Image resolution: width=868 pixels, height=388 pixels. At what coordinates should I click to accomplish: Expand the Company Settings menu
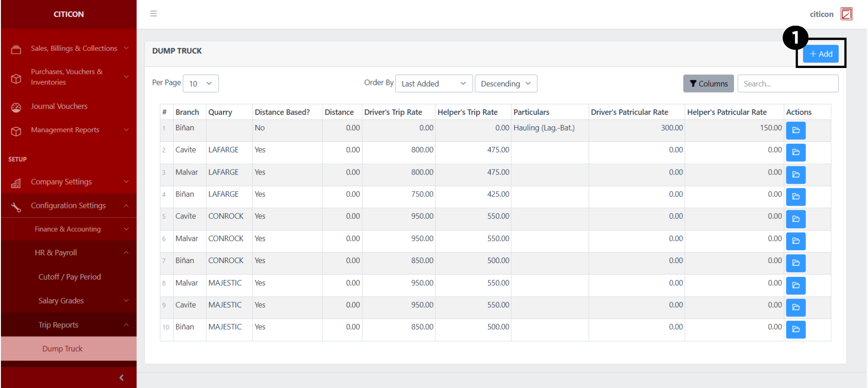69,182
